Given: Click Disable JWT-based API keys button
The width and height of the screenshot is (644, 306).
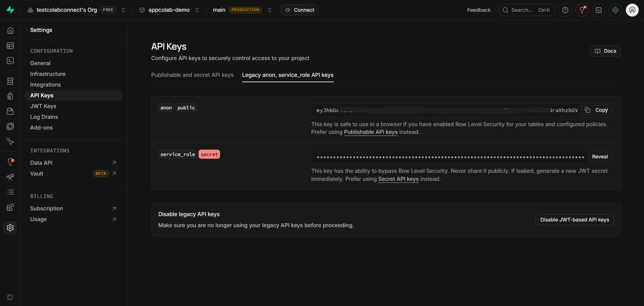Looking at the screenshot, I should pos(575,220).
